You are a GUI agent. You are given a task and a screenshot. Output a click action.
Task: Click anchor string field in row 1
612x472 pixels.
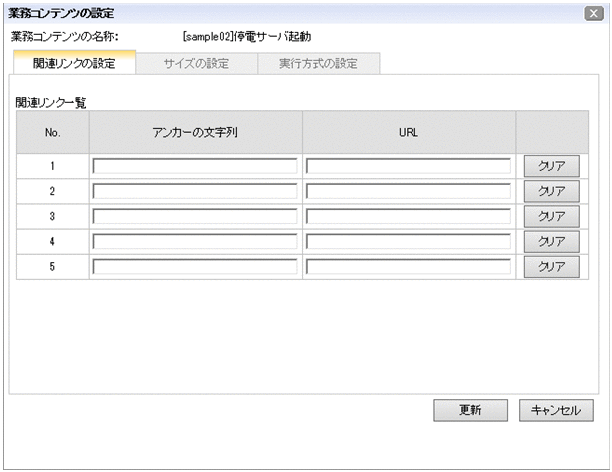(195, 166)
